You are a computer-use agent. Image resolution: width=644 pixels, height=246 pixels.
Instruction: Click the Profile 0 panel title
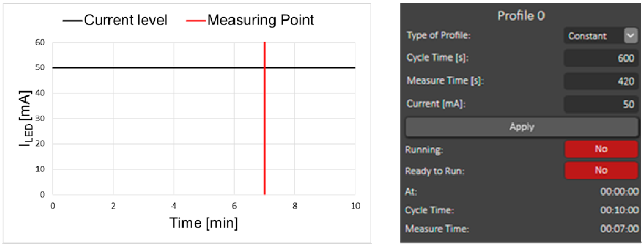(521, 16)
